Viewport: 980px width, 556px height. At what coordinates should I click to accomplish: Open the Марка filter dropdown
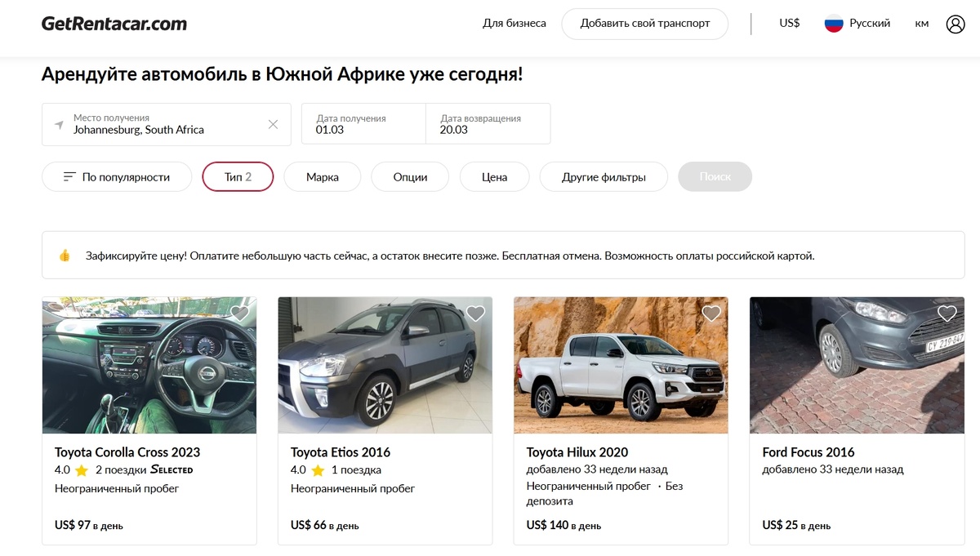tap(323, 177)
